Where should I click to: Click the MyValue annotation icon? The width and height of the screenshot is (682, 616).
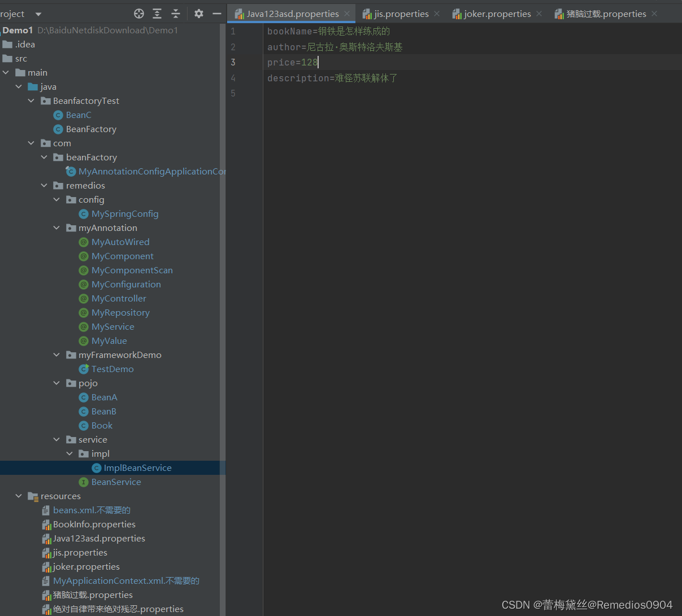84,341
